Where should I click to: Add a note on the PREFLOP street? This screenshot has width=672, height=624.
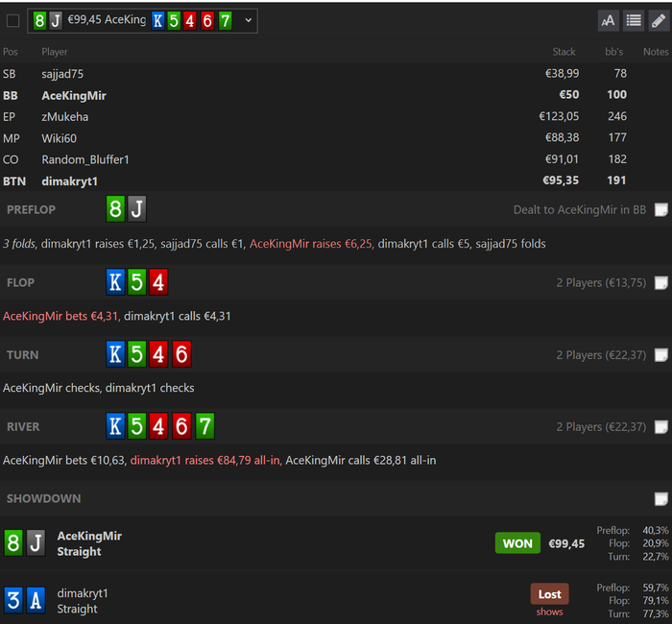click(x=661, y=209)
